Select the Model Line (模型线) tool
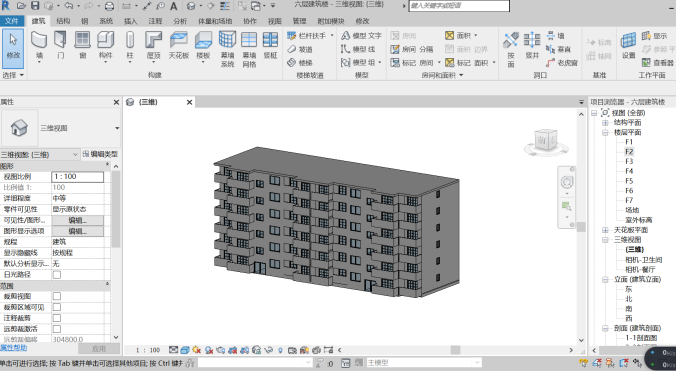The height and width of the screenshot is (371, 676). click(358, 49)
